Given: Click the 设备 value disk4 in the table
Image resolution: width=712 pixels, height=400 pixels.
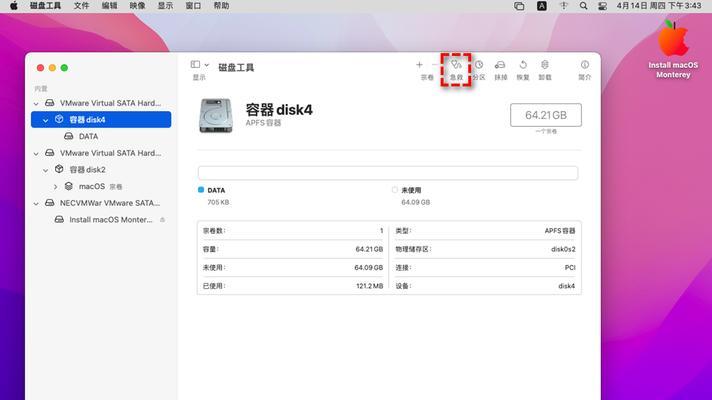Looking at the screenshot, I should tap(567, 286).
